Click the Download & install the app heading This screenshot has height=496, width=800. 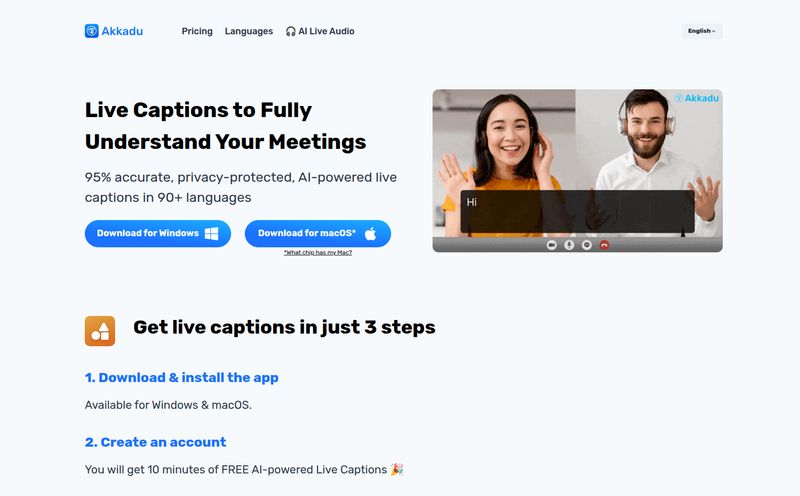pyautogui.click(x=182, y=378)
